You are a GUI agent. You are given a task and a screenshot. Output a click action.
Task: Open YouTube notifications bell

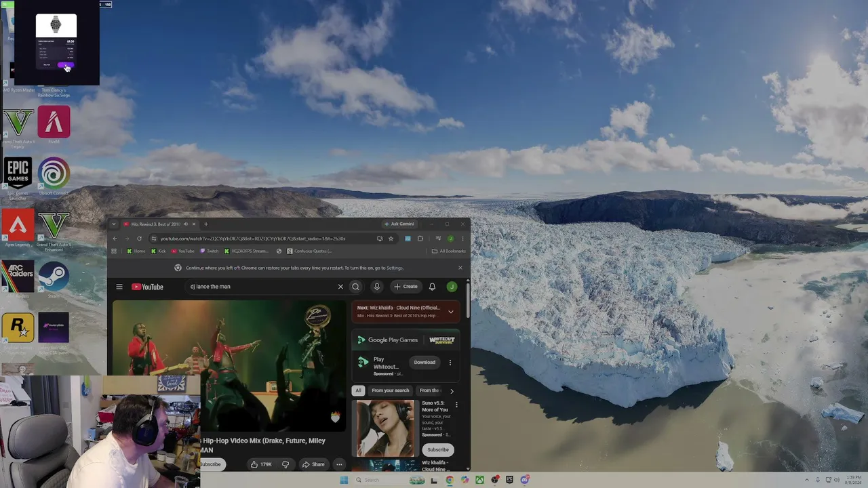(432, 287)
